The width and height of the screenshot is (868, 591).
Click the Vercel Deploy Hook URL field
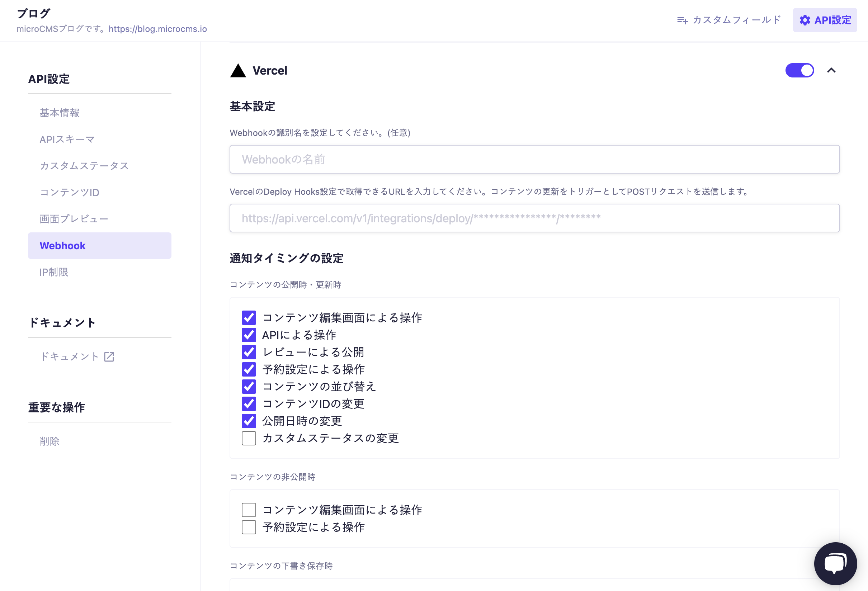[x=534, y=218]
